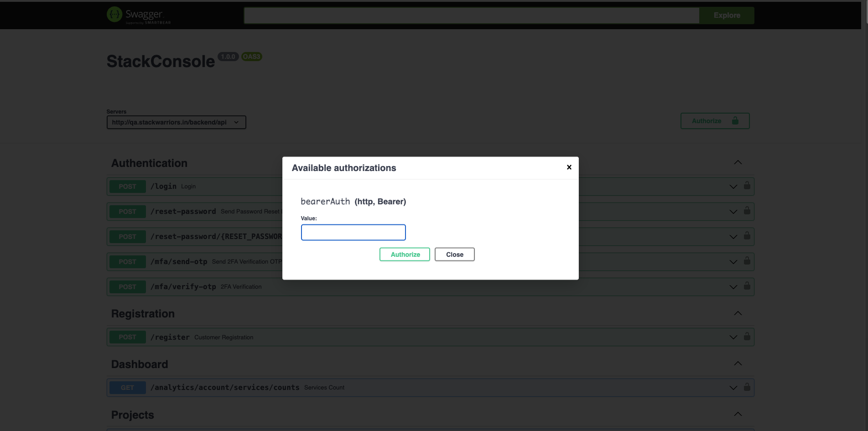Click the green Authorize button in dialog
The image size is (868, 431).
pyautogui.click(x=405, y=254)
